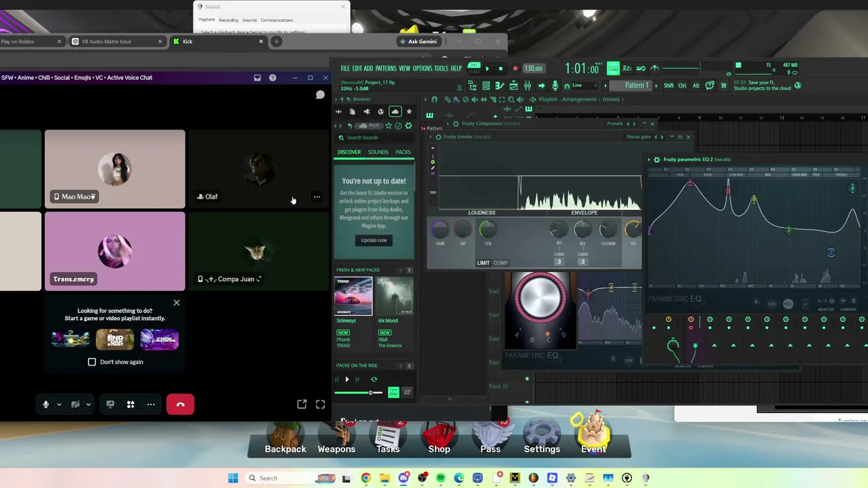This screenshot has height=488, width=868.
Task: Disconnect from the Discord voice call
Action: [x=180, y=405]
